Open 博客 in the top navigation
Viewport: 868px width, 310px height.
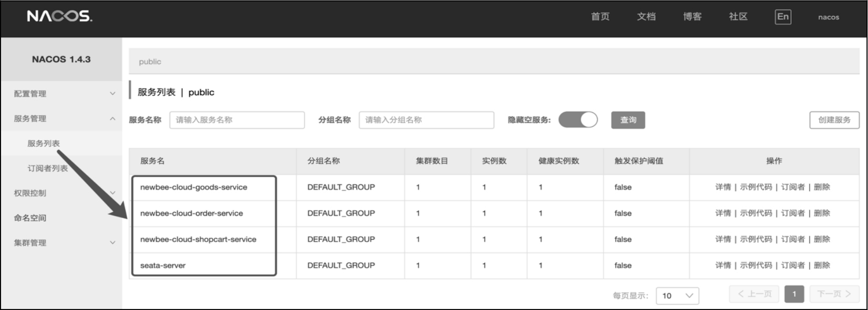tap(692, 17)
